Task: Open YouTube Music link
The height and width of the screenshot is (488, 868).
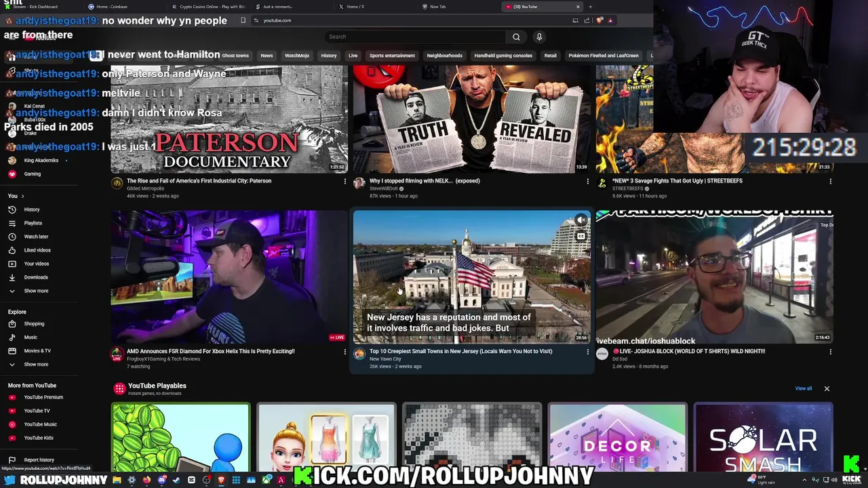Action: 40,424
